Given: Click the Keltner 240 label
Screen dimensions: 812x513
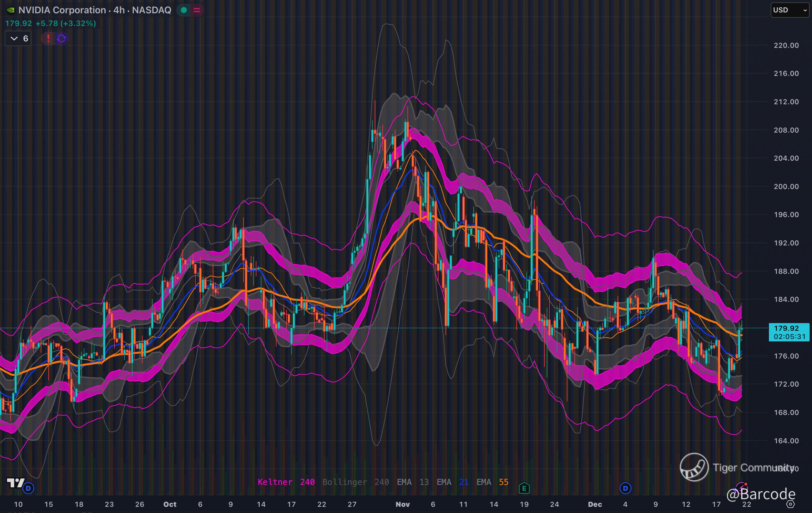Looking at the screenshot, I should [286, 482].
